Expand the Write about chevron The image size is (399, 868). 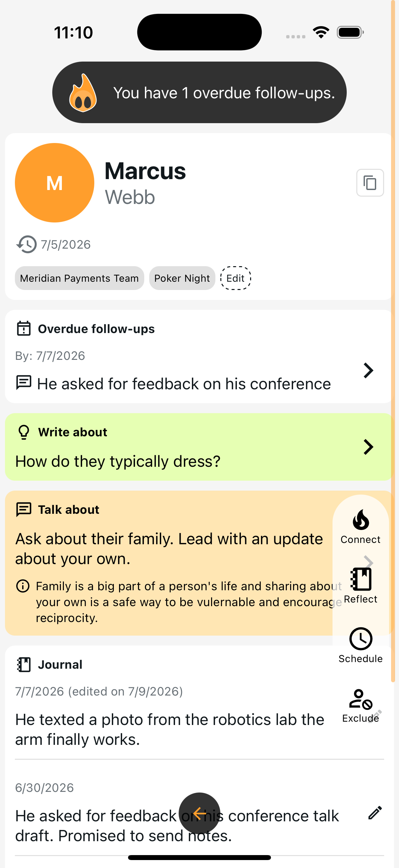[368, 447]
